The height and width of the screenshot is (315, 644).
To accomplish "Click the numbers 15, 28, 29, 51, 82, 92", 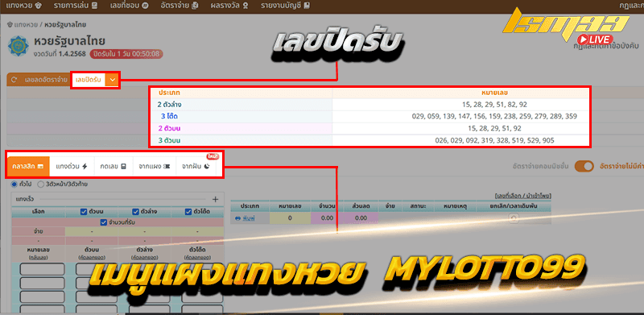I will pyautogui.click(x=494, y=105).
